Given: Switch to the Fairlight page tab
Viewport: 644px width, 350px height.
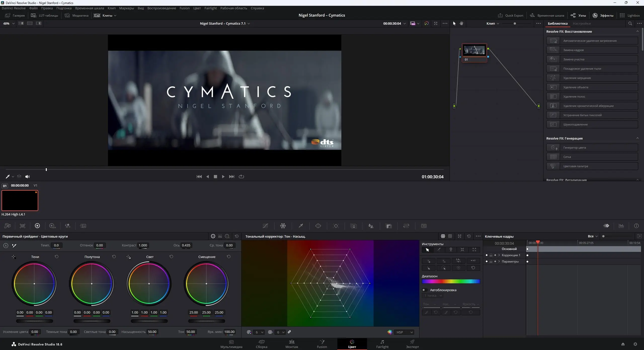Looking at the screenshot, I should 382,344.
